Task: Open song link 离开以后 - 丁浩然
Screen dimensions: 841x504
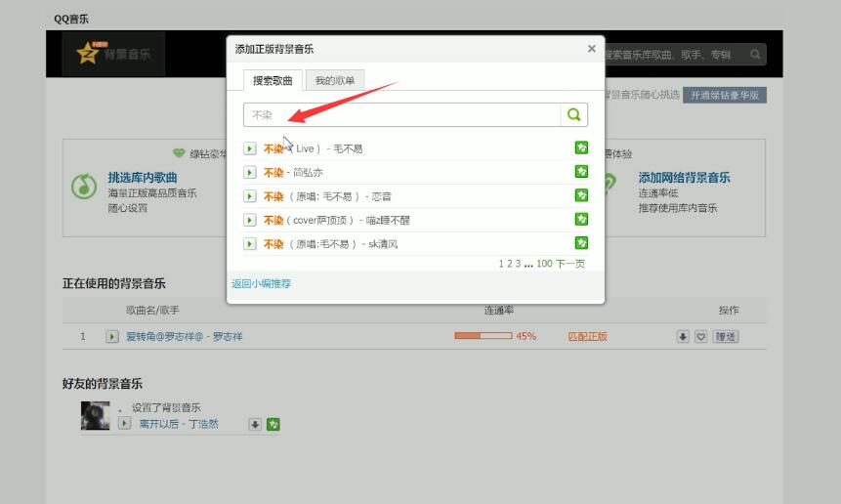Action: pyautogui.click(x=179, y=424)
